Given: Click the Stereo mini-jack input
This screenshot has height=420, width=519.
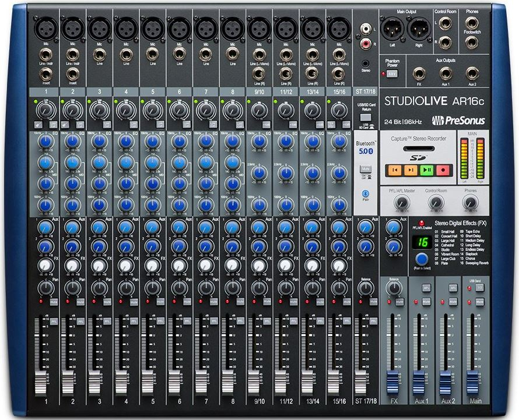Looking at the screenshot, I should pos(366,63).
